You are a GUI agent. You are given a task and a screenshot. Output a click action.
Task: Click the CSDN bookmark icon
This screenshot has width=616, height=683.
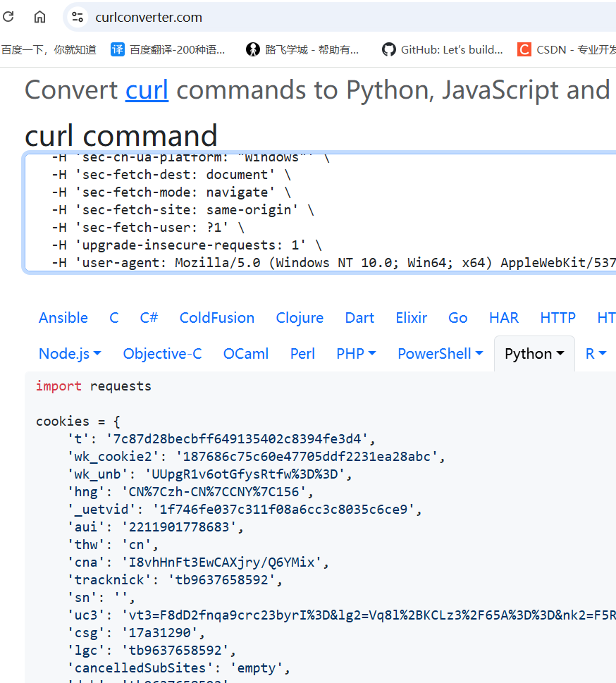coord(524,49)
